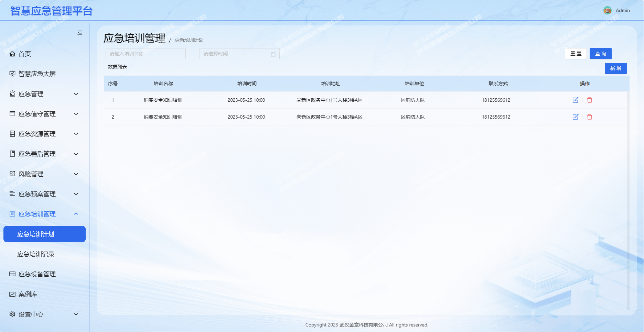The height and width of the screenshot is (332, 644).
Task: Expand 风险管理 submenu chevron
Action: pos(76,174)
